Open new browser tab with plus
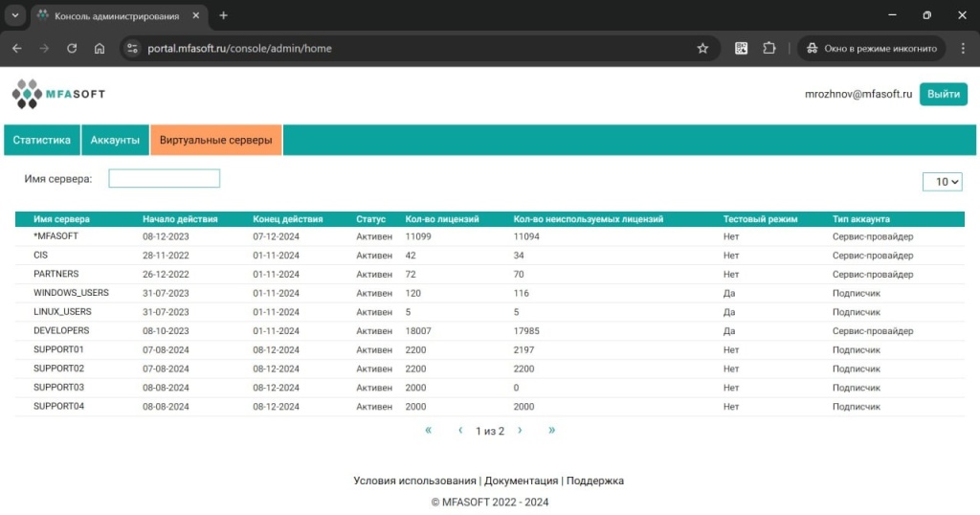Image resolution: width=980 pixels, height=515 pixels. coord(223,15)
